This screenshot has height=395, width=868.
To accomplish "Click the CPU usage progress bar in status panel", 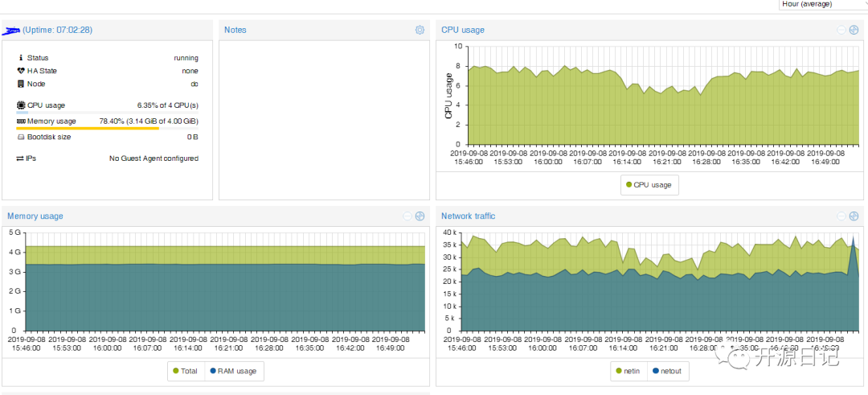I will [108, 113].
